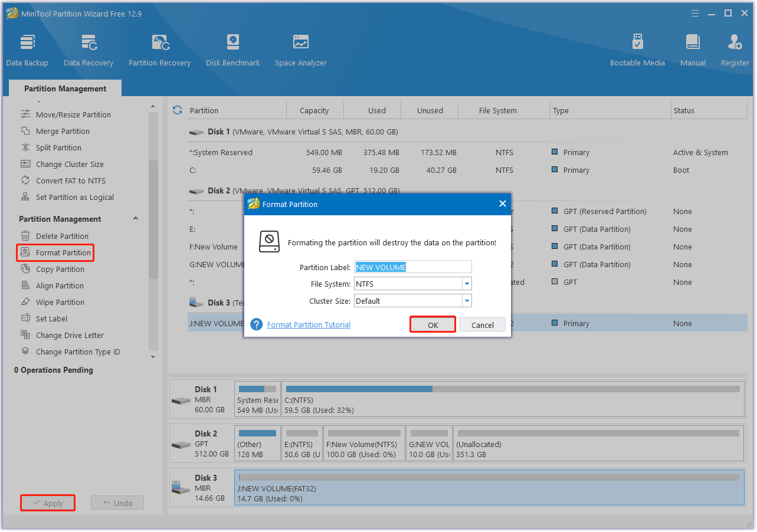Viewport: 757px width, 532px height.
Task: Select E:(NTFS) block in disk map
Action: pyautogui.click(x=302, y=444)
